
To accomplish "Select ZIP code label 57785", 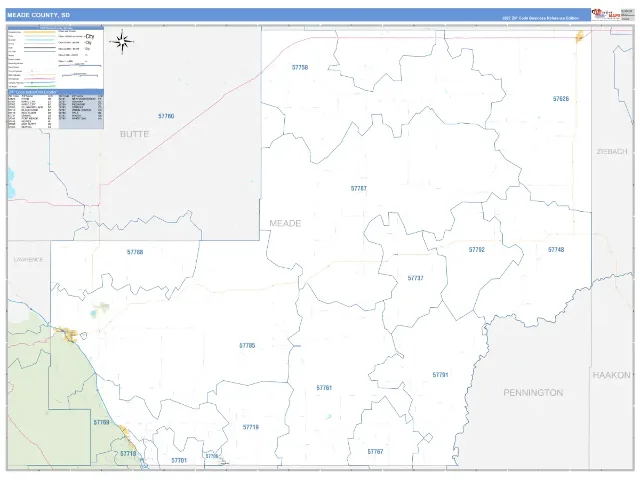I will click(x=247, y=346).
